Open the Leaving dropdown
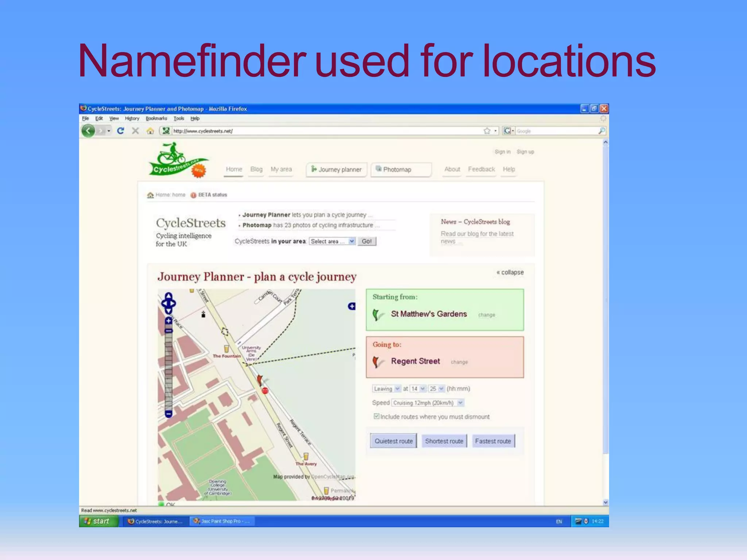Image resolution: width=747 pixels, height=560 pixels. point(386,389)
